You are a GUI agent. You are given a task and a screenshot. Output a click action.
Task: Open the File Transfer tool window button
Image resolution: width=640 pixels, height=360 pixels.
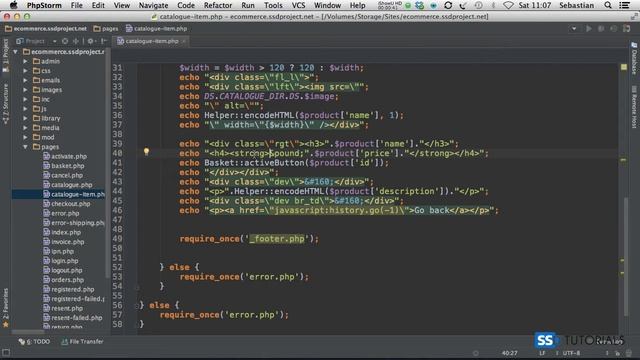82,342
